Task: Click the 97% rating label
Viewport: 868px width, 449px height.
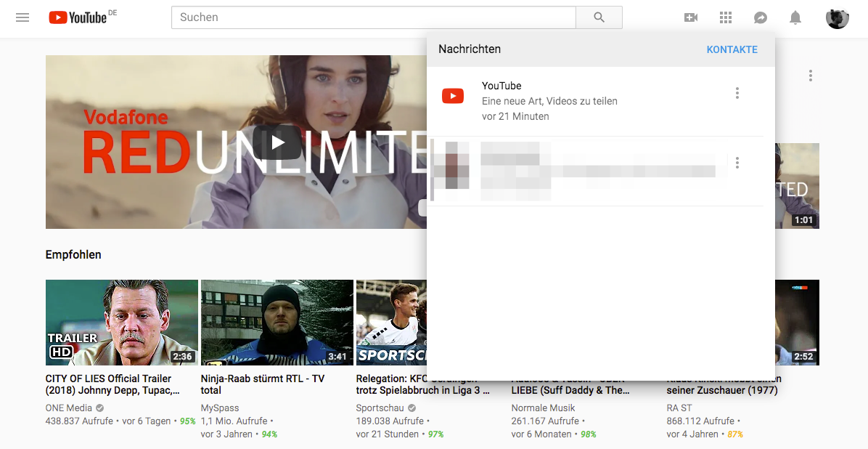Action: point(435,434)
